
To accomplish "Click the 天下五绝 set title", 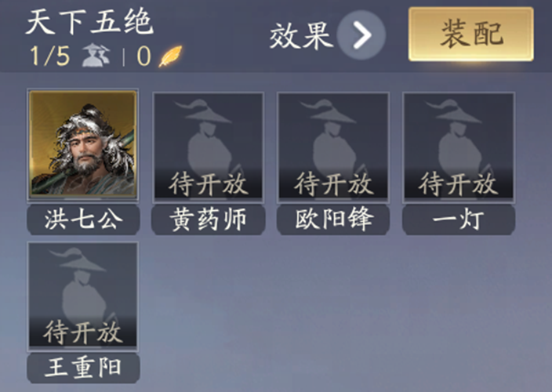I will [x=89, y=22].
